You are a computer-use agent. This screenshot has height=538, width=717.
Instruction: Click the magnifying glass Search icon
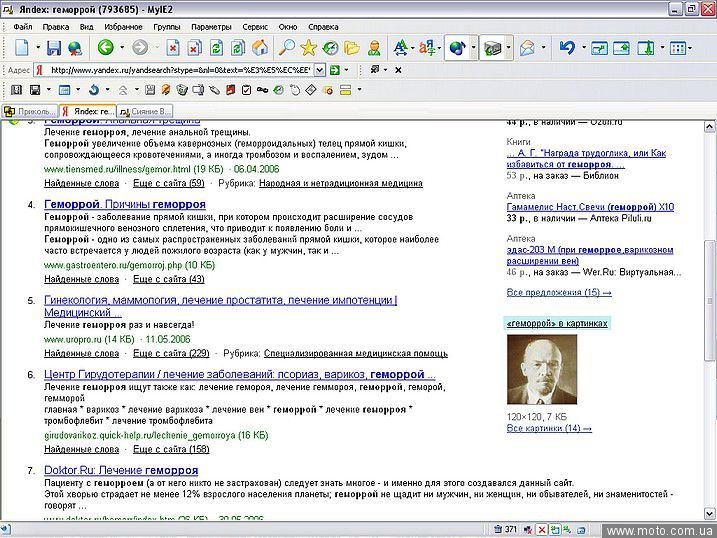(287, 48)
